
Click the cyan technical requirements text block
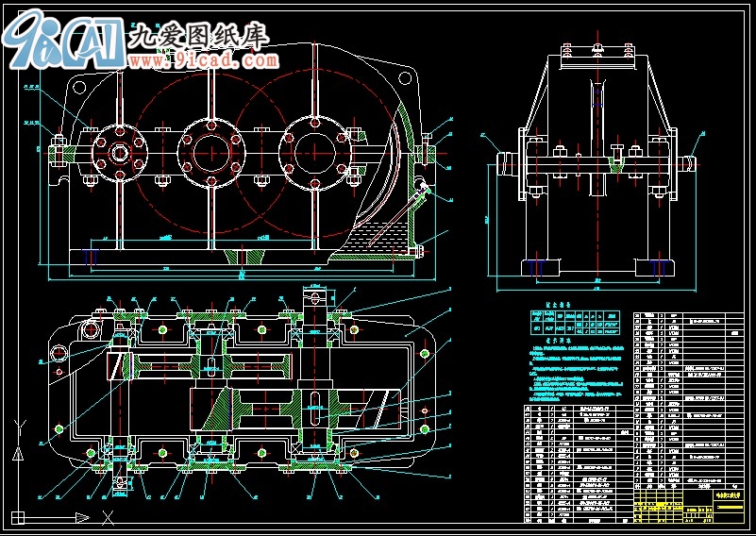(x=576, y=373)
